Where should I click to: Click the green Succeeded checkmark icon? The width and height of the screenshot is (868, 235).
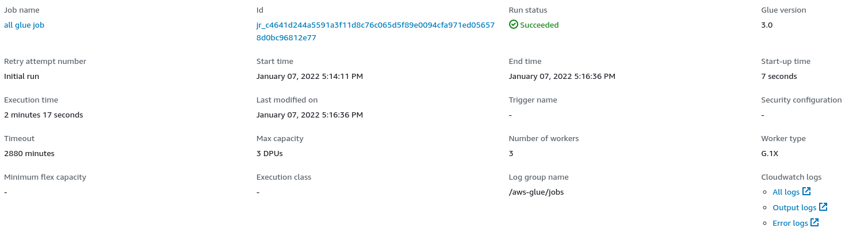[514, 25]
